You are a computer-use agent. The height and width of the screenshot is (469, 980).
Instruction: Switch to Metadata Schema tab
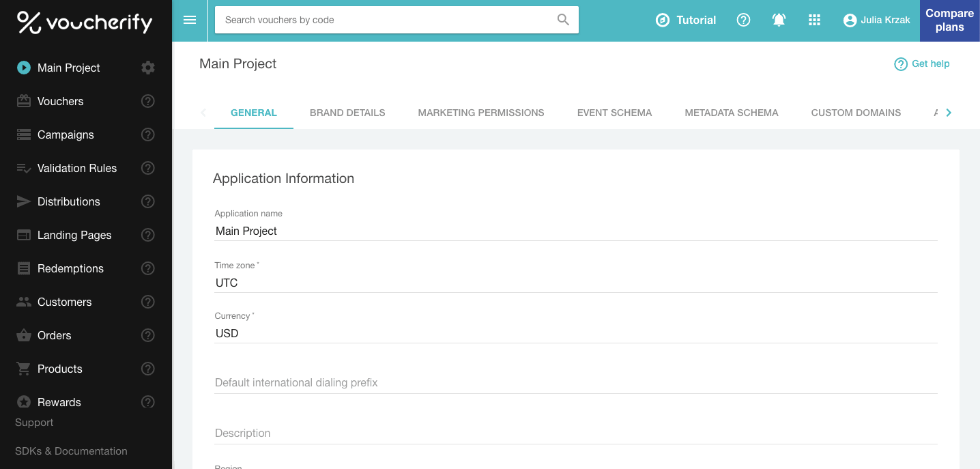(x=732, y=113)
